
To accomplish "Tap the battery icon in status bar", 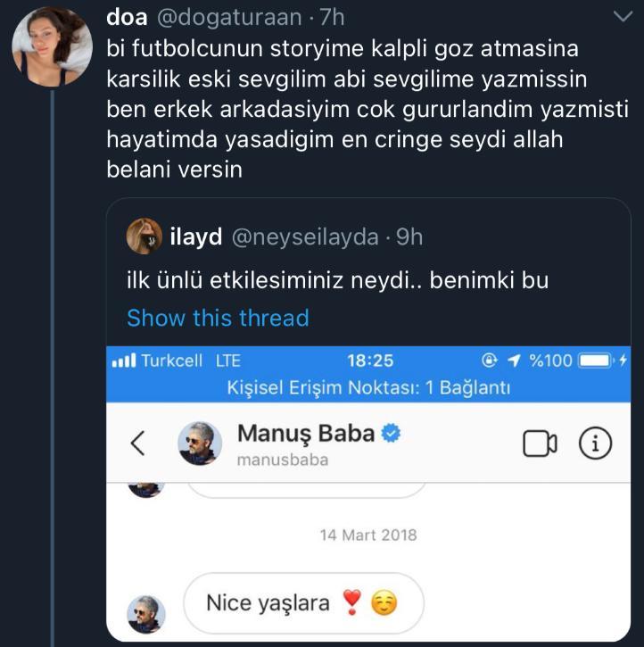I will (596, 361).
